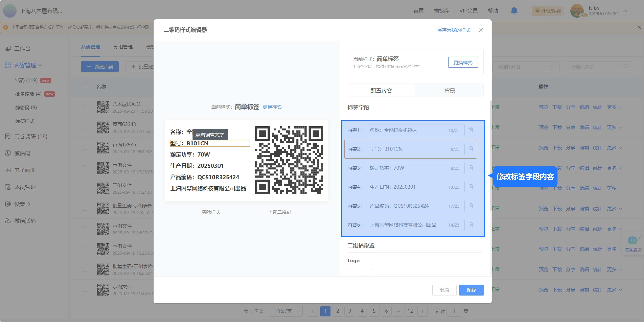Delete 内容6 company name field
Screen dimensions: 644x322
(x=471, y=225)
